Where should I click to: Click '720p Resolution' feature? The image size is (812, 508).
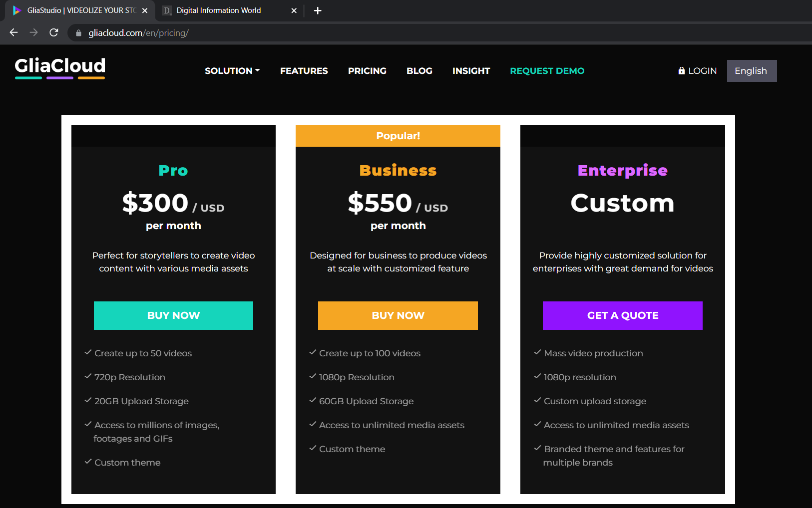click(130, 377)
